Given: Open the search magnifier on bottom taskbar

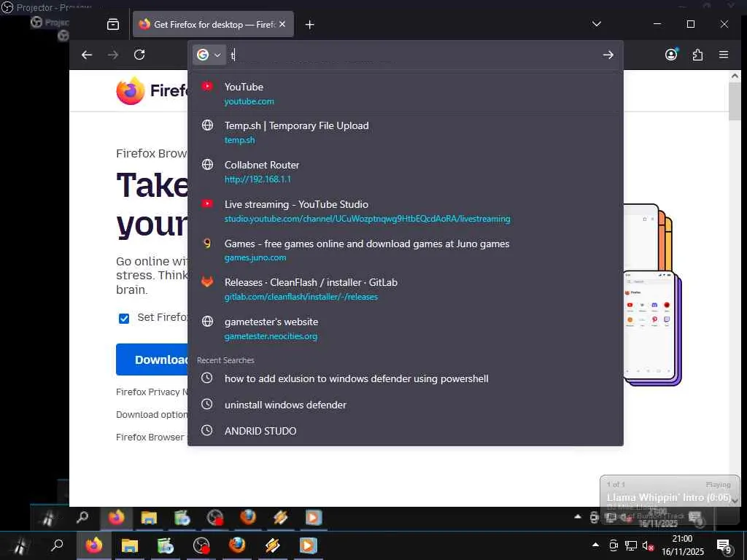Looking at the screenshot, I should tap(57, 545).
